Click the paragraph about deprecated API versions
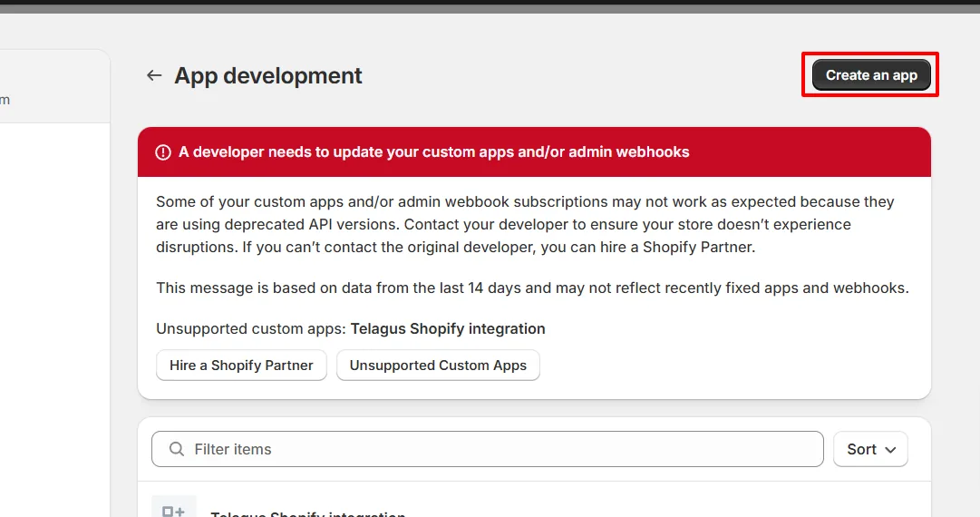The height and width of the screenshot is (517, 980). tap(525, 224)
